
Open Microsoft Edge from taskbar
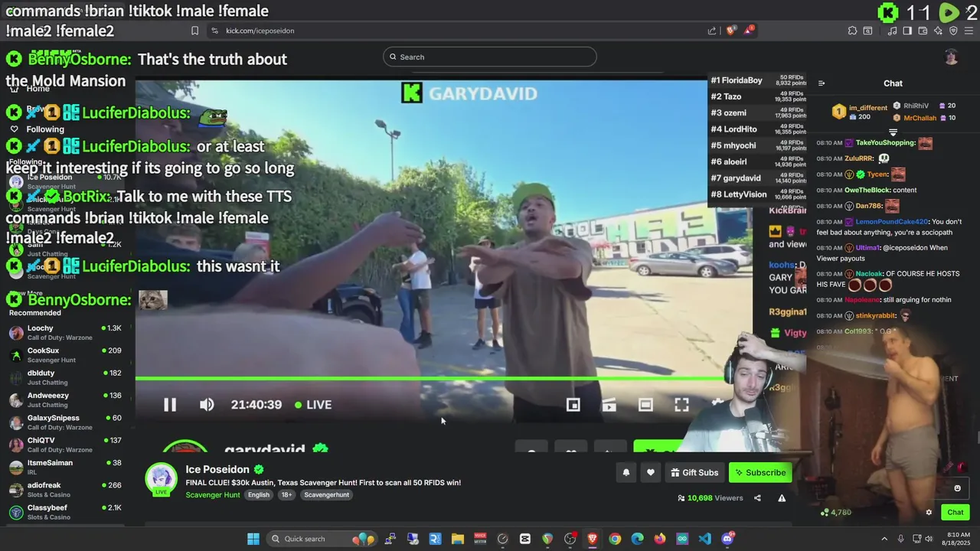click(637, 539)
